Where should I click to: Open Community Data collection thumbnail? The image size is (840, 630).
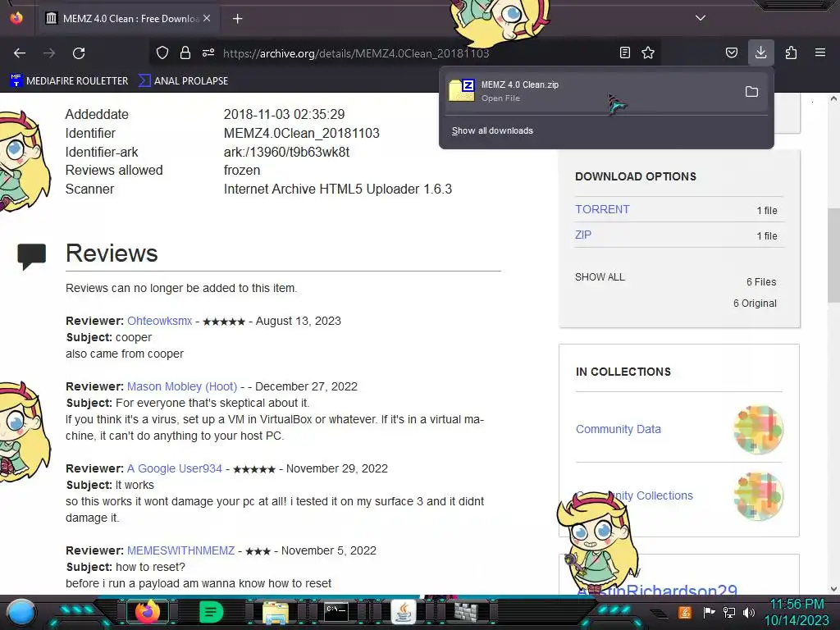[x=758, y=430]
